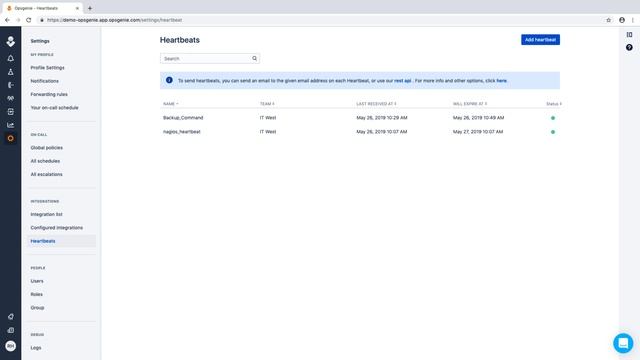Image resolution: width=640 pixels, height=360 pixels.
Task: Select the orange Settings gear icon
Action: (x=11, y=138)
